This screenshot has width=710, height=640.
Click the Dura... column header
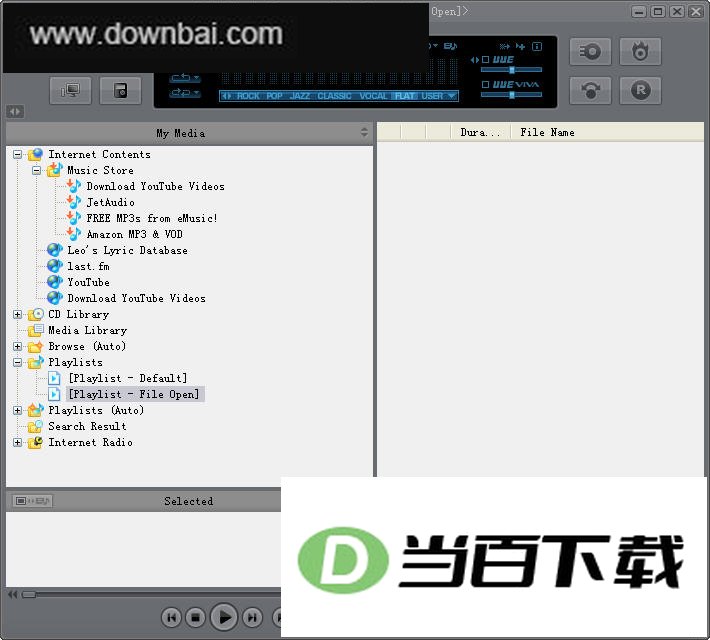[x=481, y=132]
